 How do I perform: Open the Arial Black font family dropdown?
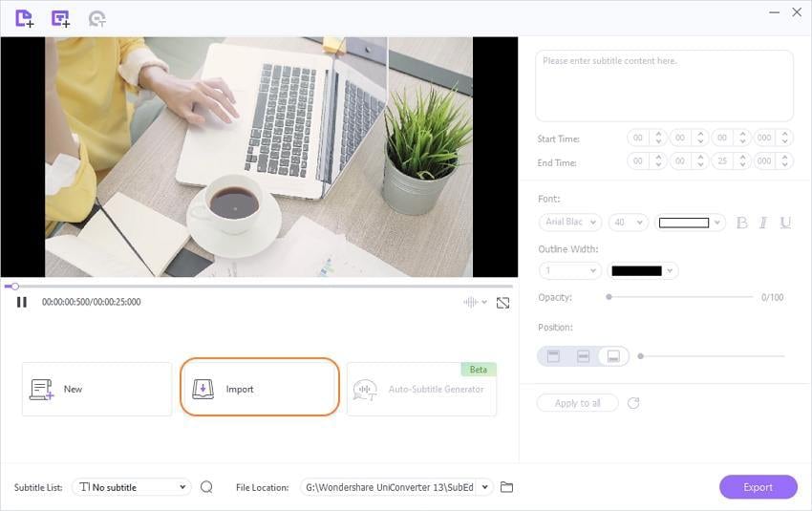point(570,223)
